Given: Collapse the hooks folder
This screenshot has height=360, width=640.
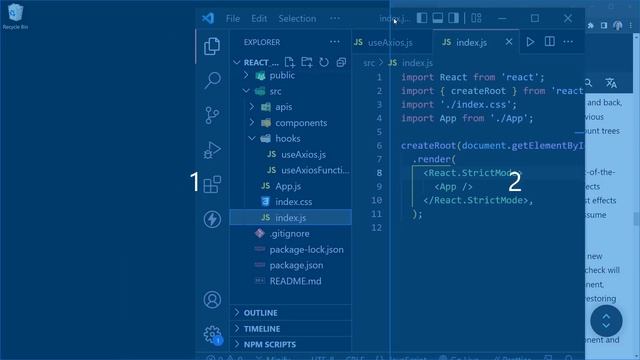Looking at the screenshot, I should pos(252,138).
